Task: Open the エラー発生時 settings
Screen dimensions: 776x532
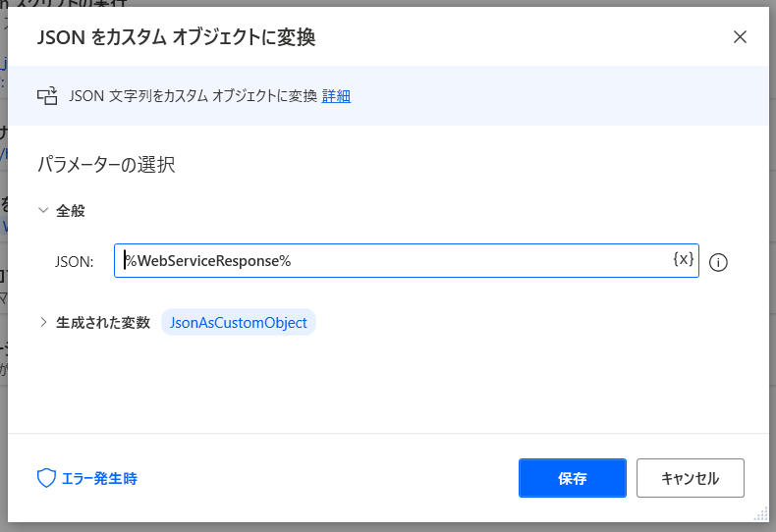Action: tap(99, 479)
